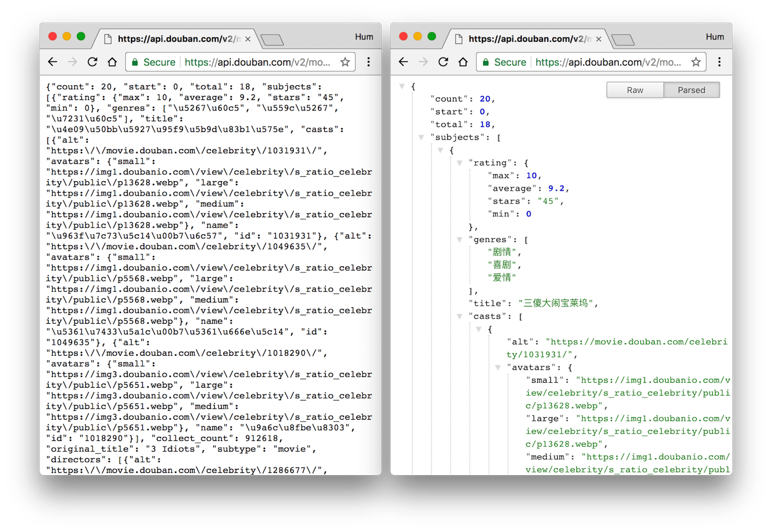
Task: Select the Parsed view toggle
Action: (691, 90)
